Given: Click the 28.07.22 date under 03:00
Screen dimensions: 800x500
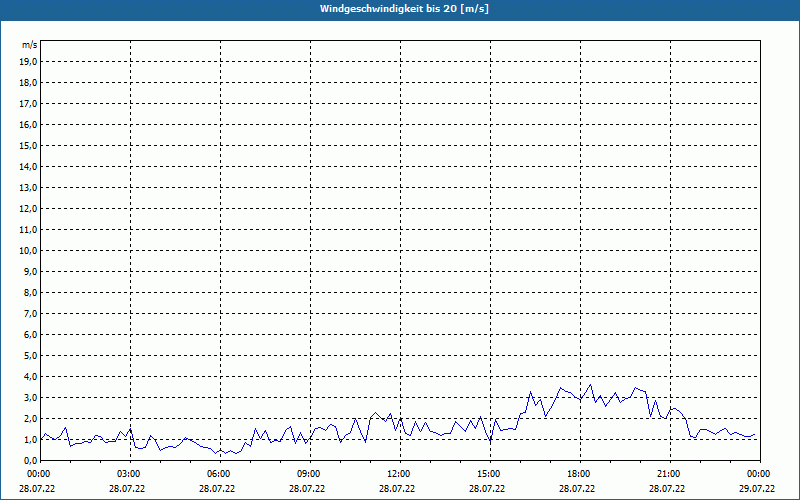Looking at the screenshot, I should click(x=127, y=489).
